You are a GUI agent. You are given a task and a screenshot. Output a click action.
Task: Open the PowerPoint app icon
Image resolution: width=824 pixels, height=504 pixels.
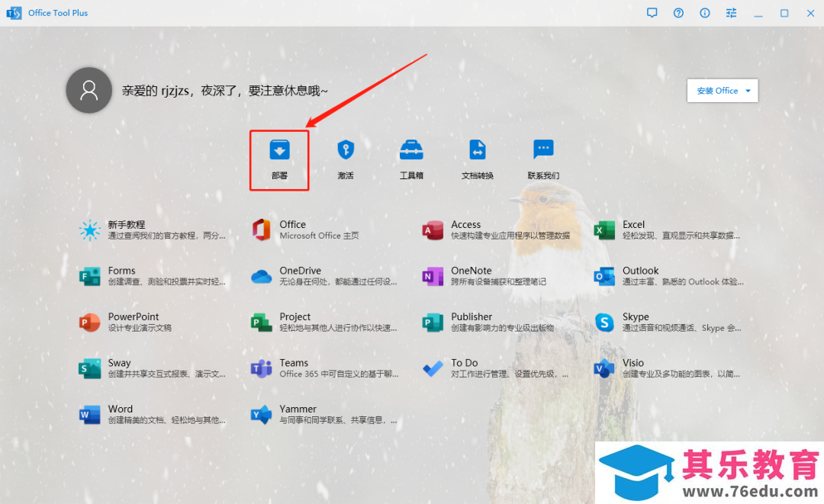coord(89,323)
